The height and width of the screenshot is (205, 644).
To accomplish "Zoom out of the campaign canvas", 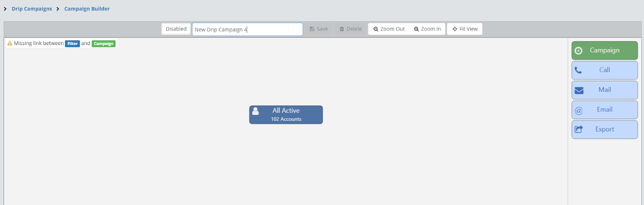I will click(389, 29).
